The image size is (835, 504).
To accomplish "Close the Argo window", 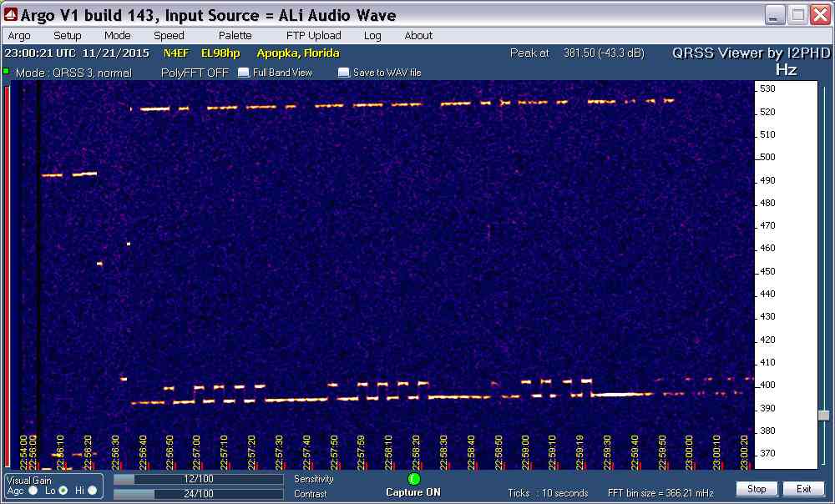I will coord(820,15).
